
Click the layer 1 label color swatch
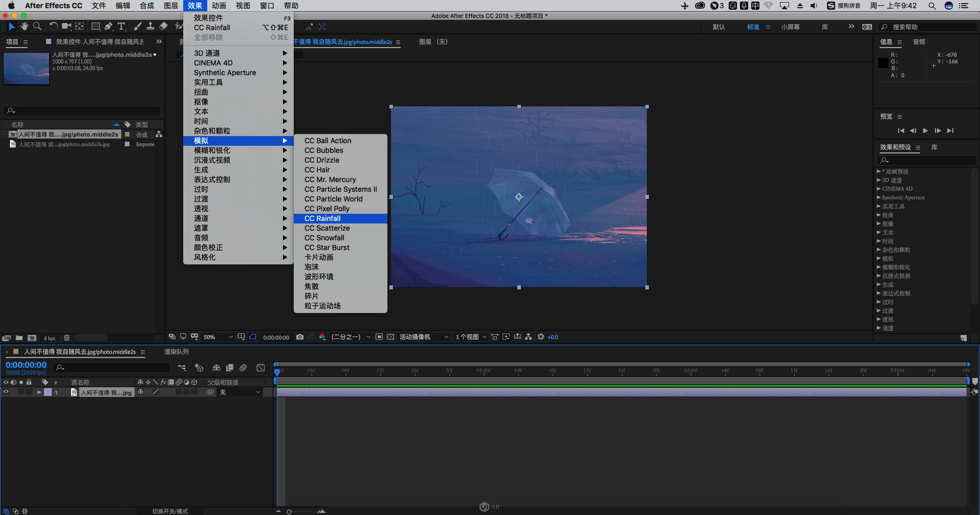48,392
